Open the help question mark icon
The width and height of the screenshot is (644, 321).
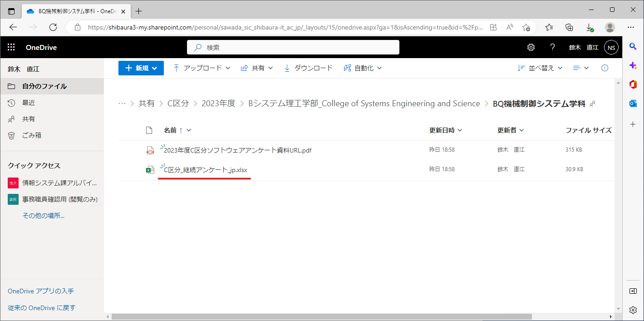pyautogui.click(x=552, y=47)
